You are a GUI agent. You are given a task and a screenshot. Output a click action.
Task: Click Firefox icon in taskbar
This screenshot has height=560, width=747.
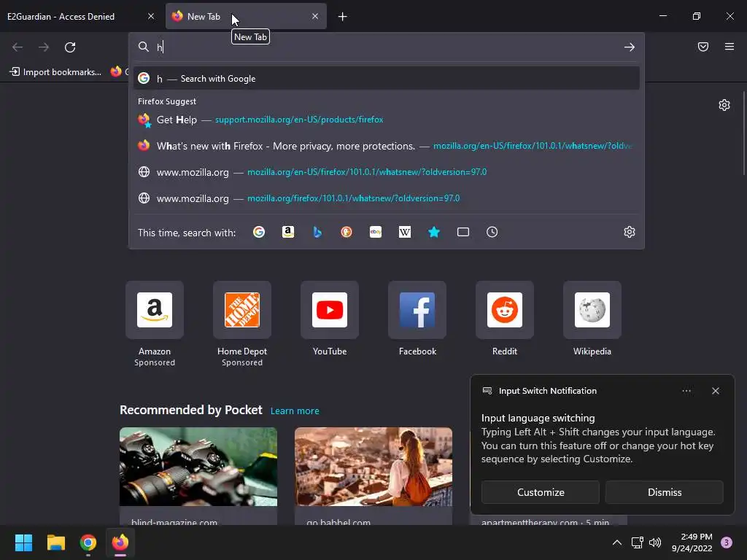(120, 542)
